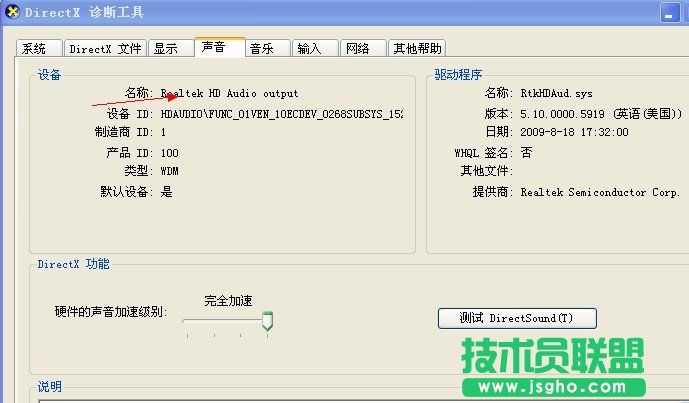Click the hardware sound acceleration slider thumb
The width and height of the screenshot is (689, 403).
[x=267, y=321]
